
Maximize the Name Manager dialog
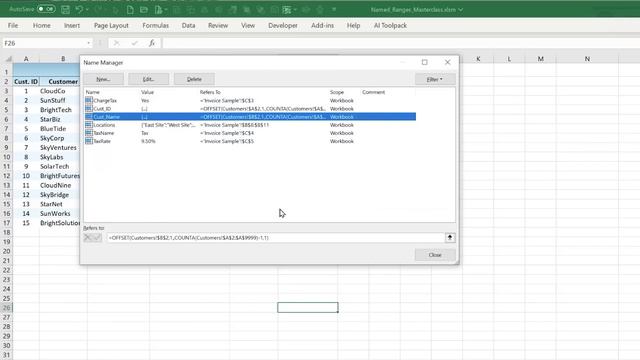tap(424, 62)
